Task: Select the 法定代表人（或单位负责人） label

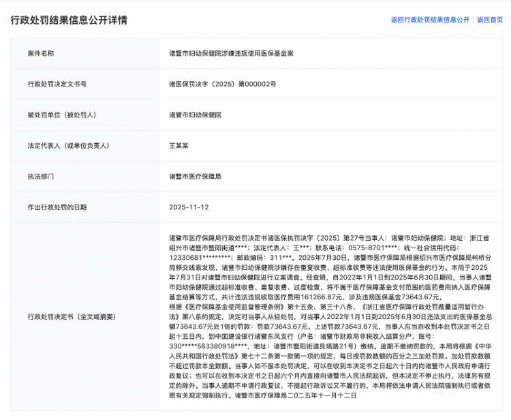Action: [69, 145]
